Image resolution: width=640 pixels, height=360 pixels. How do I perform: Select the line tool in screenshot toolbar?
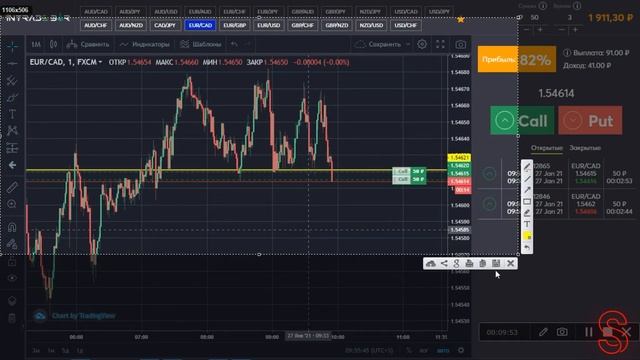point(527,179)
